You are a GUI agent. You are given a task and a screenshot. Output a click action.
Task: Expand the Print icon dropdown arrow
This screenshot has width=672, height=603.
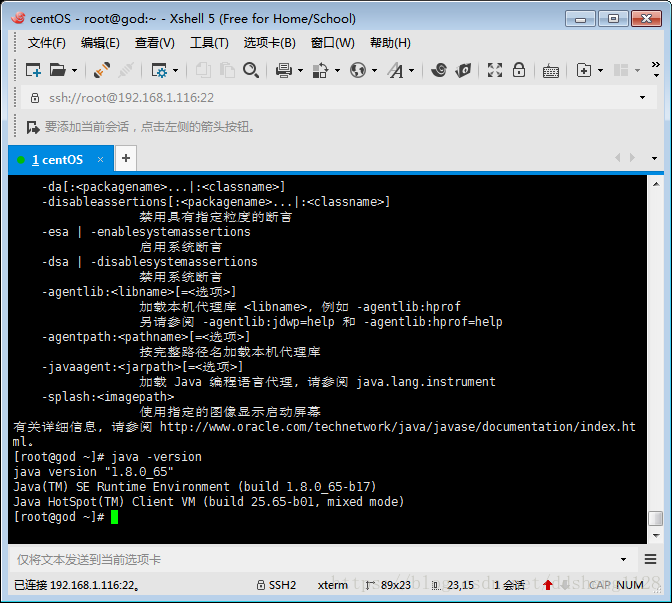tap(300, 70)
